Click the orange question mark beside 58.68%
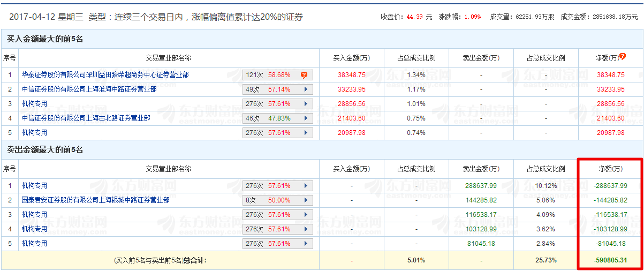 click(304, 75)
